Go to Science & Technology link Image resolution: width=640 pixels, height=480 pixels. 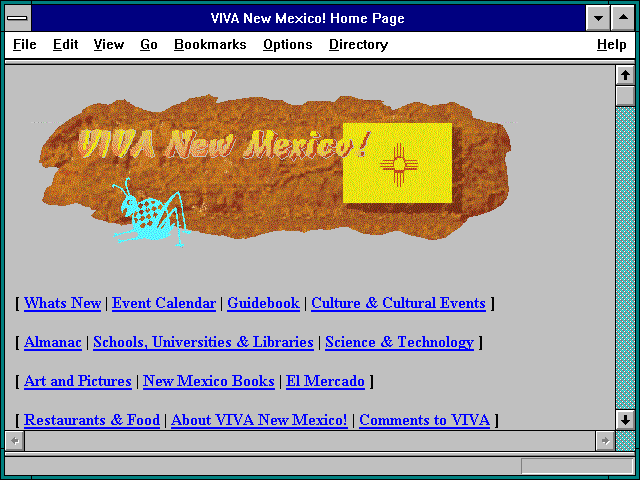399,342
